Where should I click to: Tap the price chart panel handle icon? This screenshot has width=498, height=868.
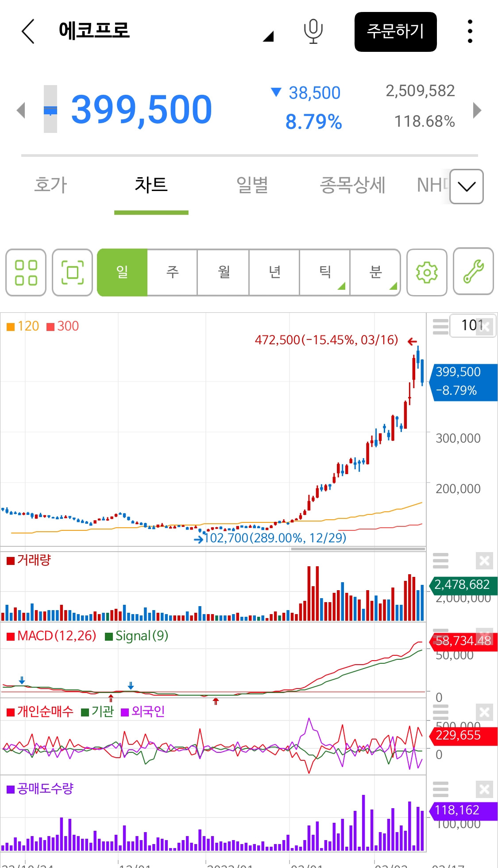440,327
